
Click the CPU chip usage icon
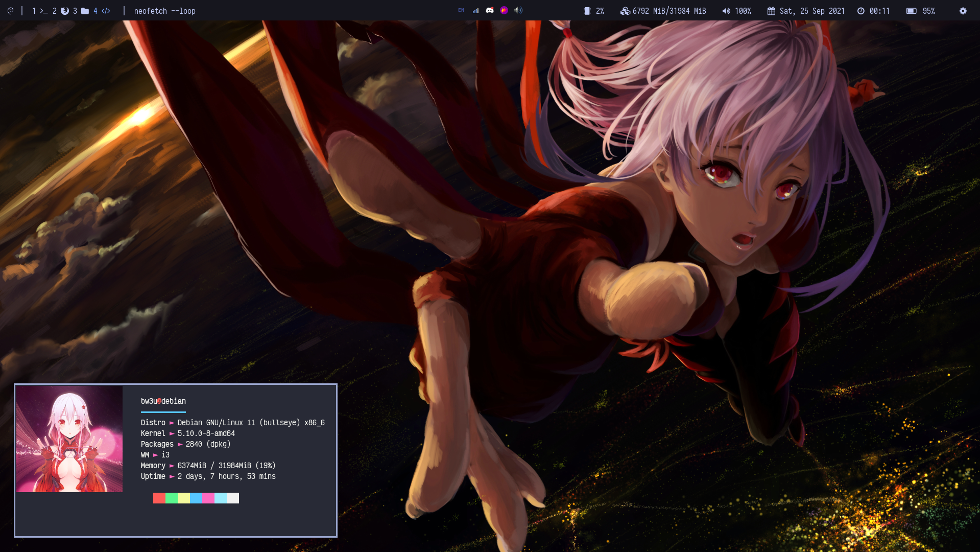587,11
